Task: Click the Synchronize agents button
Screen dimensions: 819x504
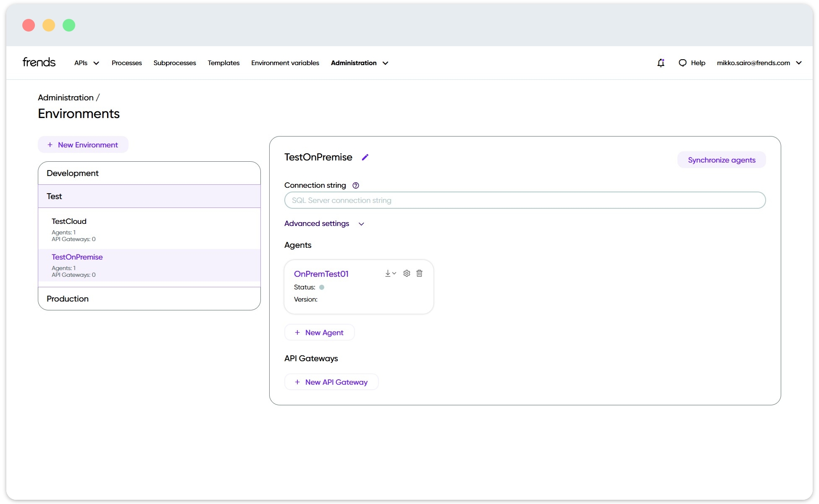Action: (x=721, y=160)
